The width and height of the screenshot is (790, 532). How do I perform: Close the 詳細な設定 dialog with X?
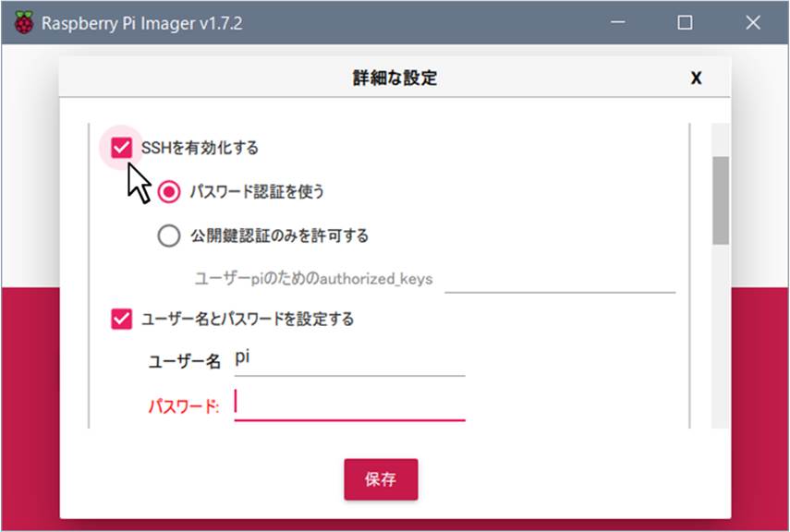[696, 79]
